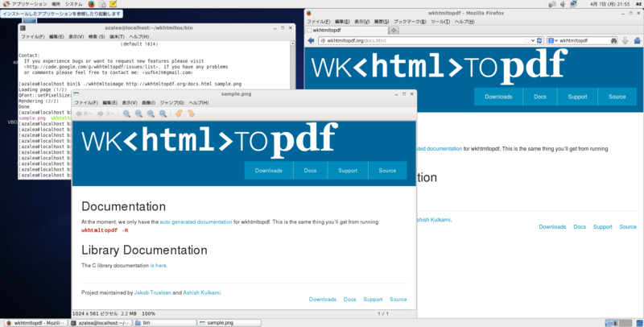The height and width of the screenshot is (327, 644).
Task: Open search engine selector dropdown in Firefox
Action: coord(553,40)
